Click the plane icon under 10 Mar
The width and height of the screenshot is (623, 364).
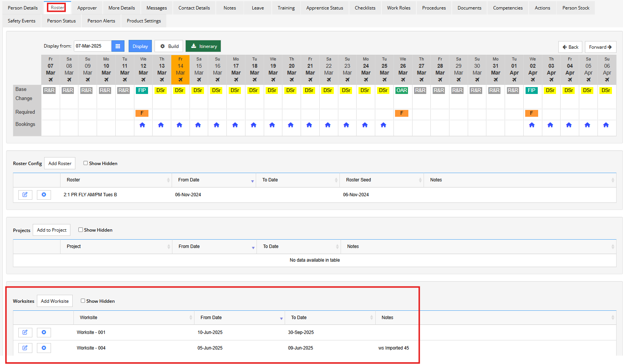[x=106, y=80]
